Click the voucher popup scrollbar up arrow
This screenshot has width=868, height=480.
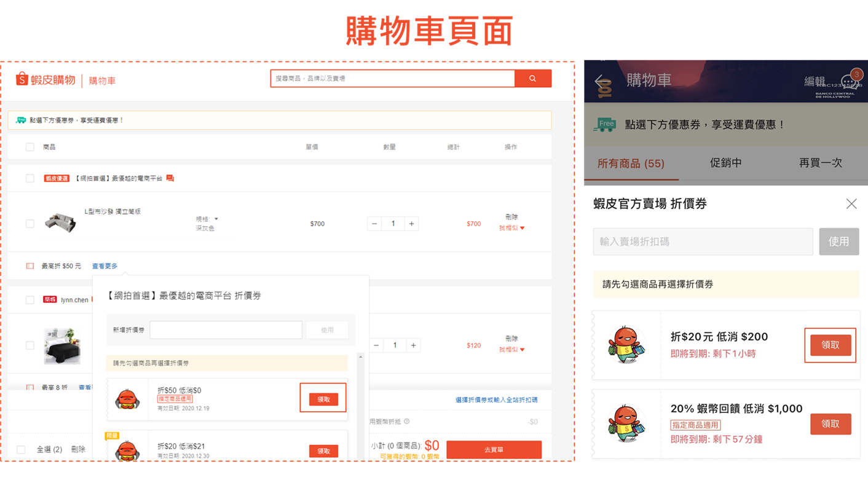click(361, 357)
